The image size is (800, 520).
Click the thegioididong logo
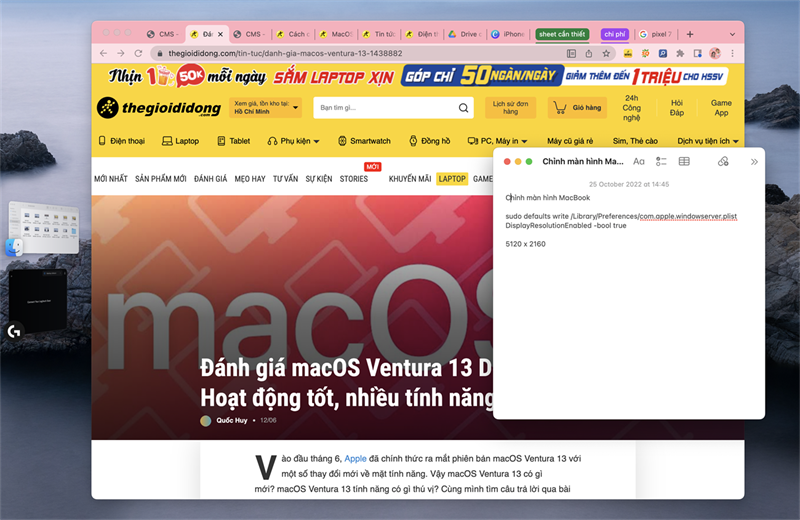(159, 108)
